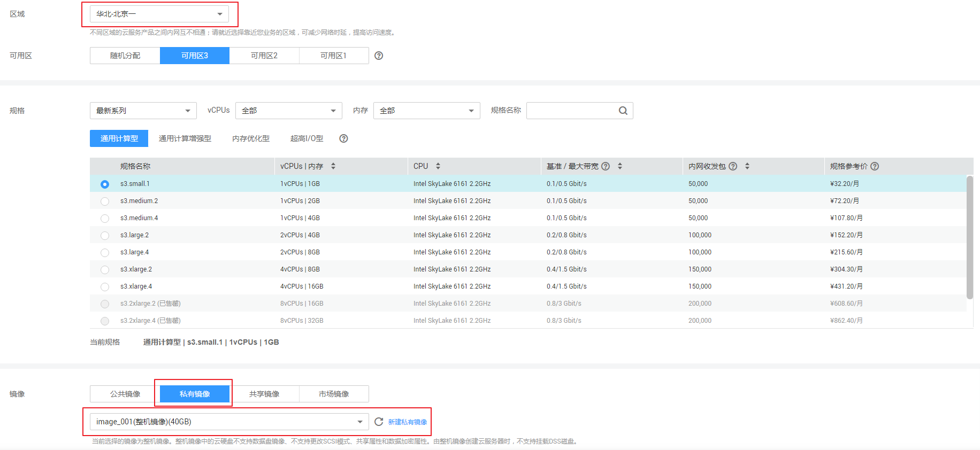This screenshot has width=980, height=450.
Task: Open the 最新系列 series dropdown
Action: (143, 111)
